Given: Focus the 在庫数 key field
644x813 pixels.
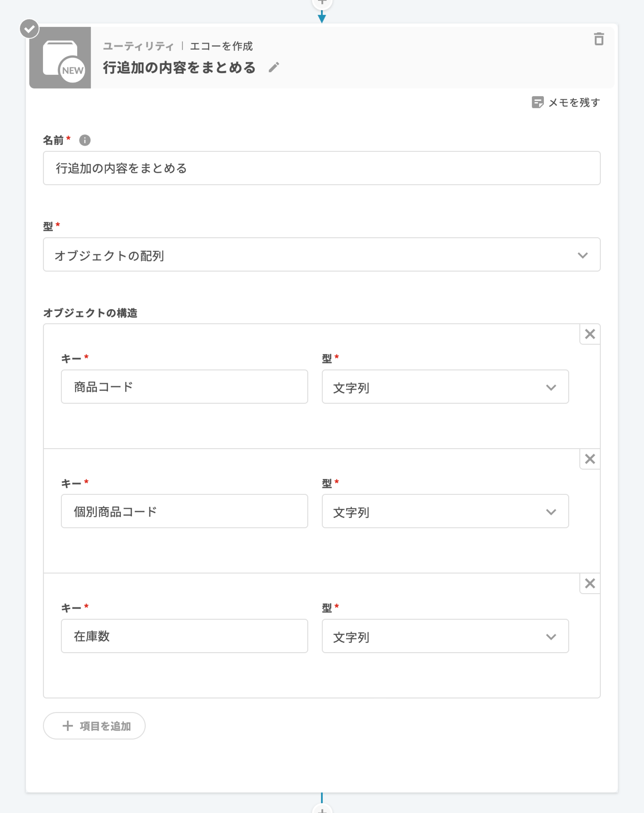Looking at the screenshot, I should pyautogui.click(x=184, y=636).
